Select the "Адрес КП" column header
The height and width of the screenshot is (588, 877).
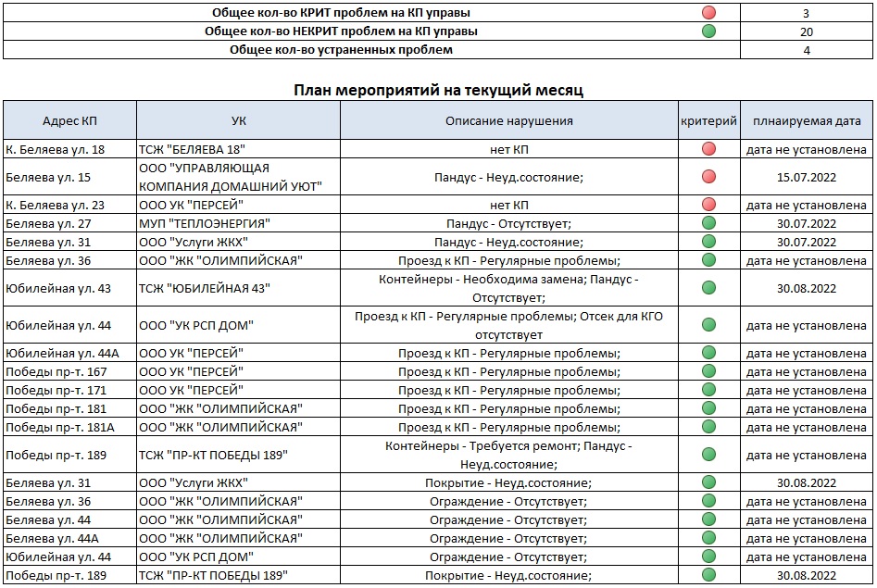(69, 121)
